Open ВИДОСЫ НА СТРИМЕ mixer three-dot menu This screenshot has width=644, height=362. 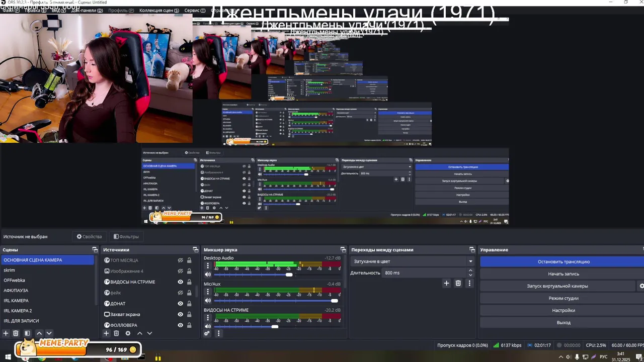point(208,318)
